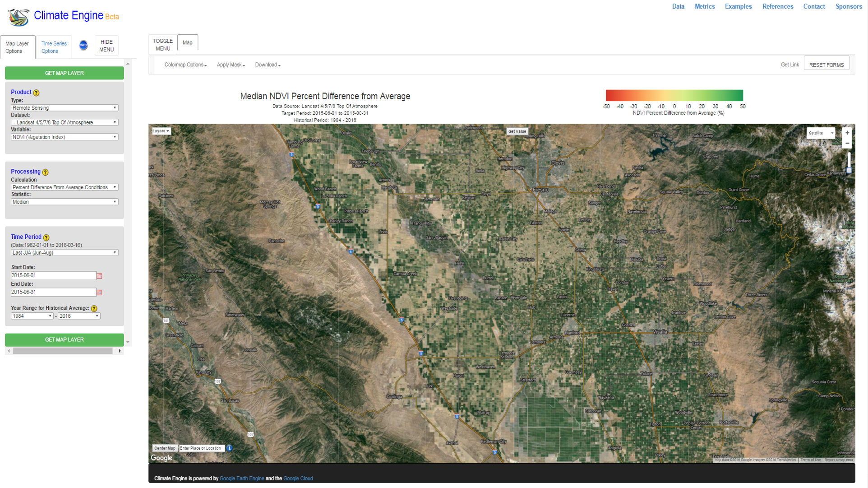Open the Data navigation item
The width and height of the screenshot is (868, 488).
click(x=678, y=6)
